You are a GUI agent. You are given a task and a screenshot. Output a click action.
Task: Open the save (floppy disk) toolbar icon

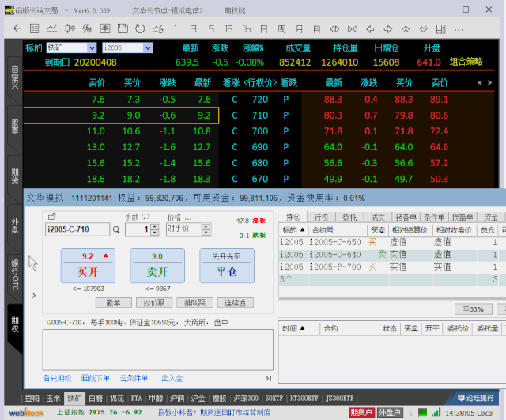click(x=123, y=28)
